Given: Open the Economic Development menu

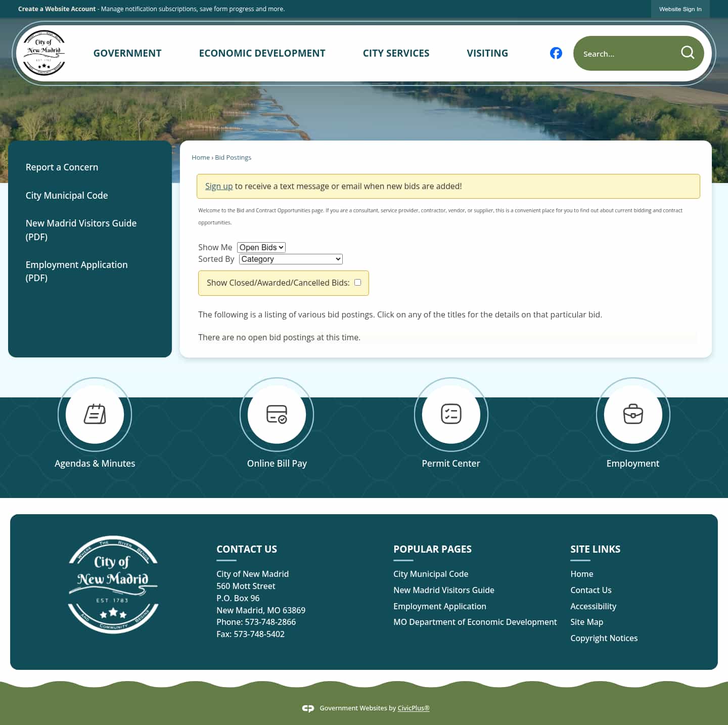Looking at the screenshot, I should pos(262,53).
